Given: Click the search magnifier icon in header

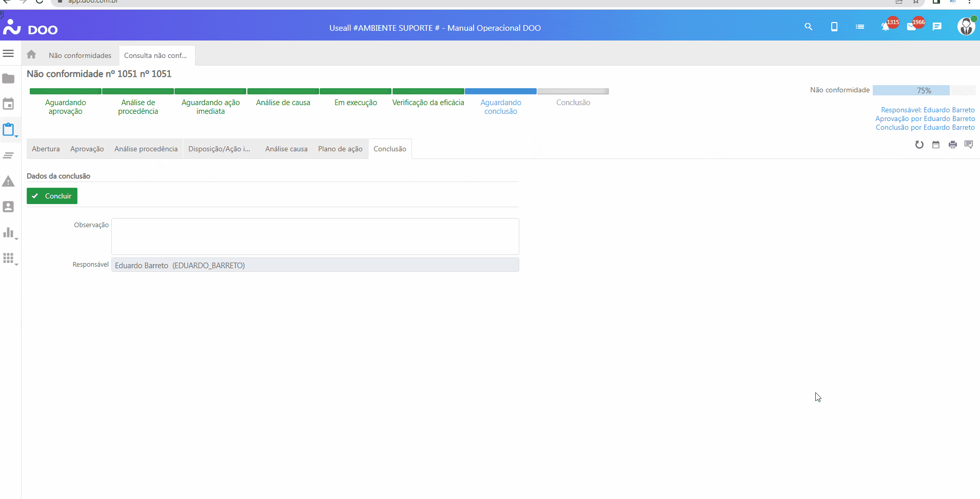Looking at the screenshot, I should point(808,27).
